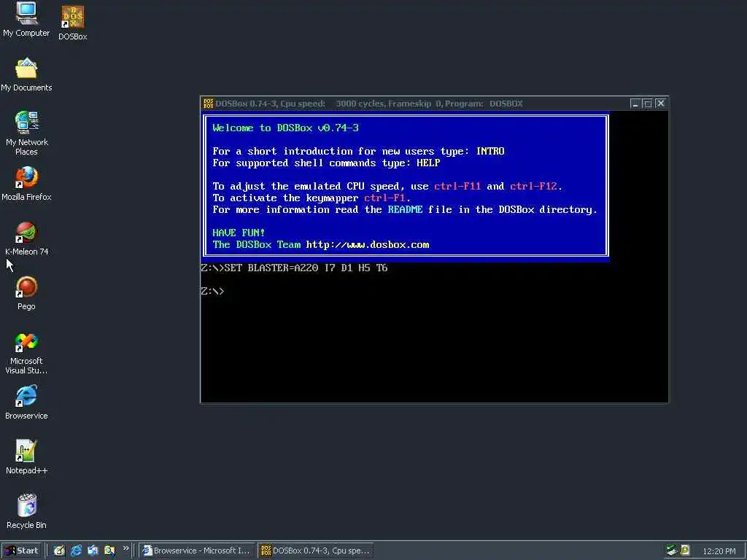Image resolution: width=747 pixels, height=560 pixels.
Task: Maximize the DOSBox window
Action: click(648, 104)
